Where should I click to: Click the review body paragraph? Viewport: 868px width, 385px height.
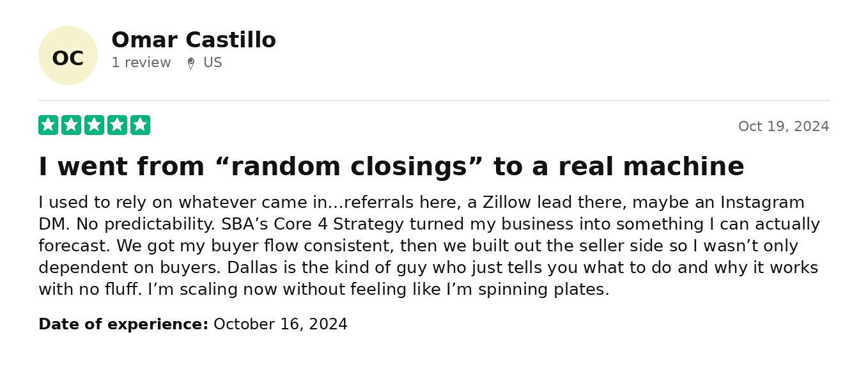point(428,246)
